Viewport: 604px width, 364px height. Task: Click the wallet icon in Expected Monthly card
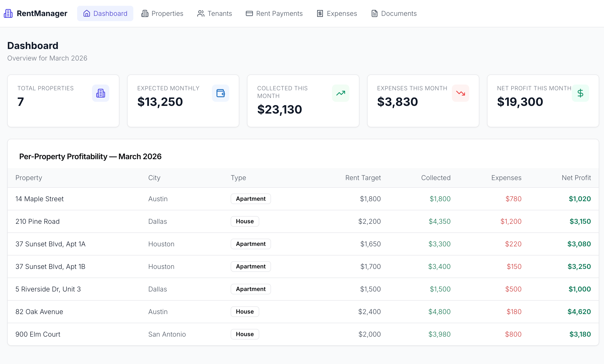[220, 93]
